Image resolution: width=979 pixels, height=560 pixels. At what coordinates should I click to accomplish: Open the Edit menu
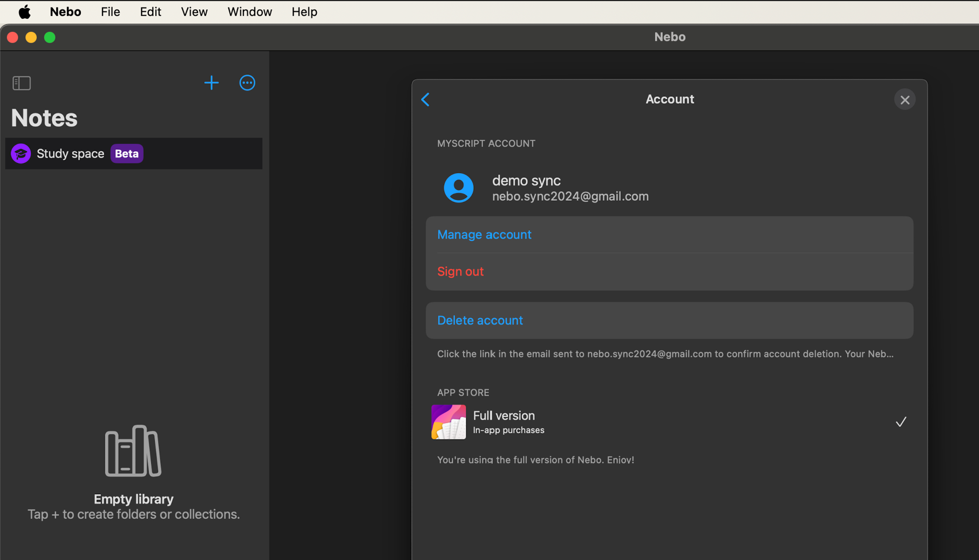pyautogui.click(x=151, y=12)
